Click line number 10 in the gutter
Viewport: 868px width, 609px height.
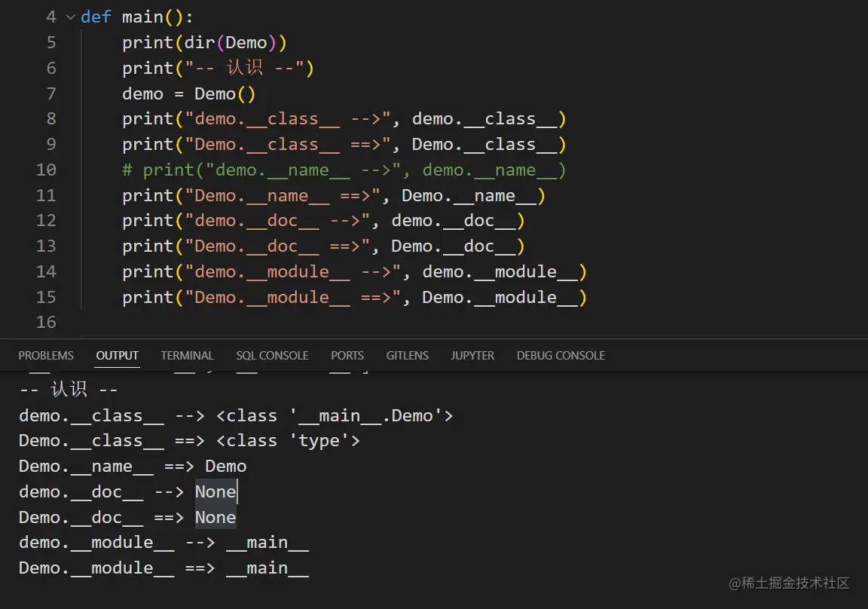(x=46, y=170)
